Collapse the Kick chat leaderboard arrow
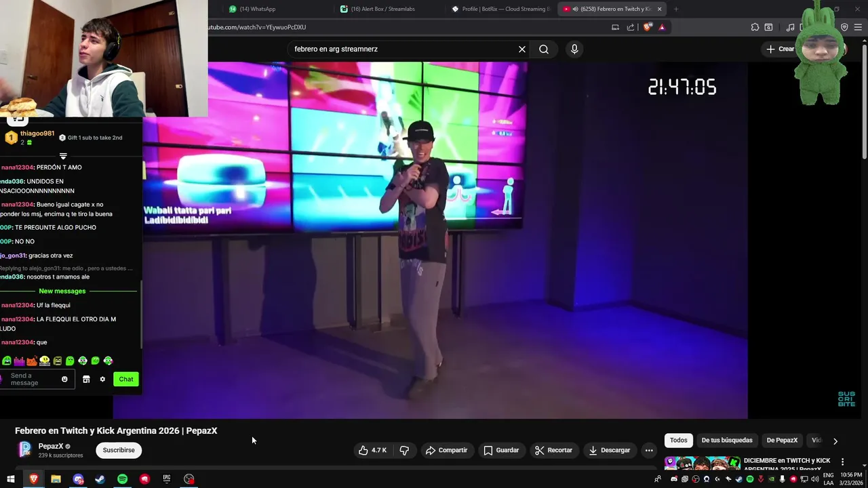Screen dimensions: 868x488 (63, 156)
